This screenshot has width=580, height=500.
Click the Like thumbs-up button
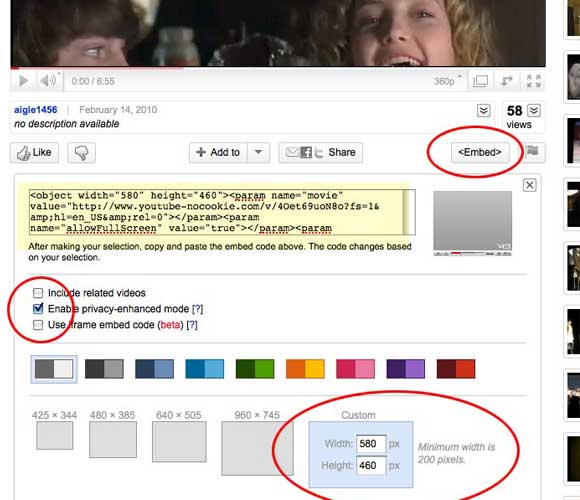coord(34,153)
